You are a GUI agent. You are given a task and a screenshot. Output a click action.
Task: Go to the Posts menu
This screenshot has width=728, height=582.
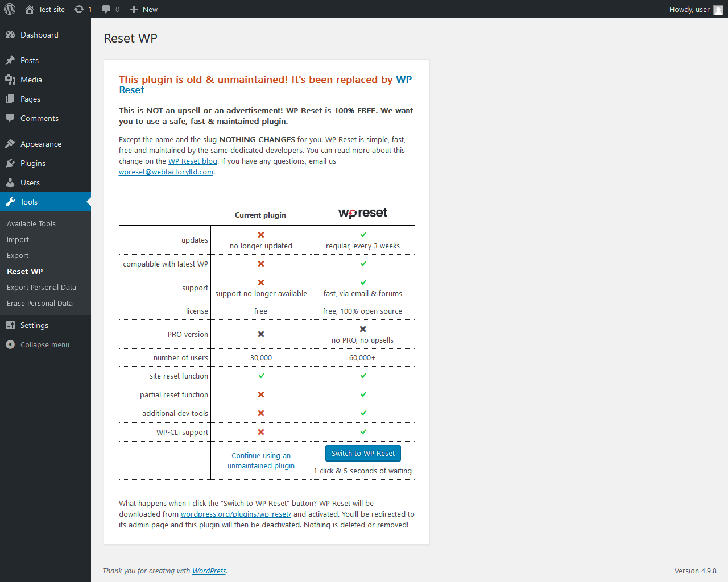[x=45, y=60]
